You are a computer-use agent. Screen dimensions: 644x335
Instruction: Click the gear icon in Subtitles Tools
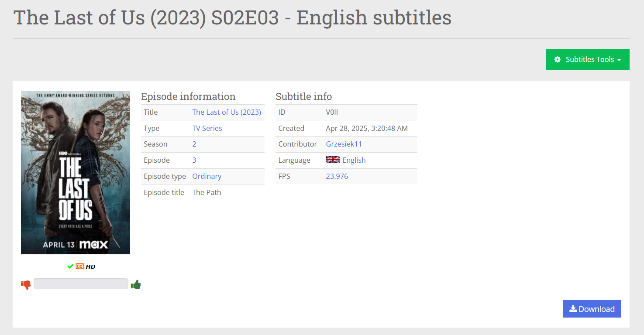558,59
